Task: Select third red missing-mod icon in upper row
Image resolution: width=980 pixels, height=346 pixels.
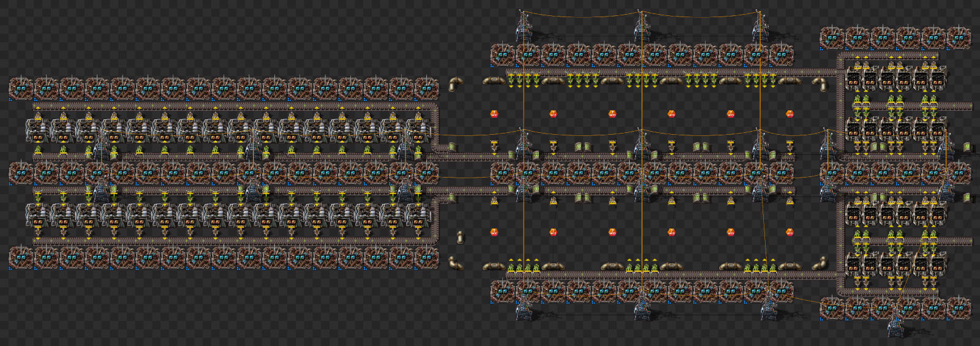Action: [612, 114]
